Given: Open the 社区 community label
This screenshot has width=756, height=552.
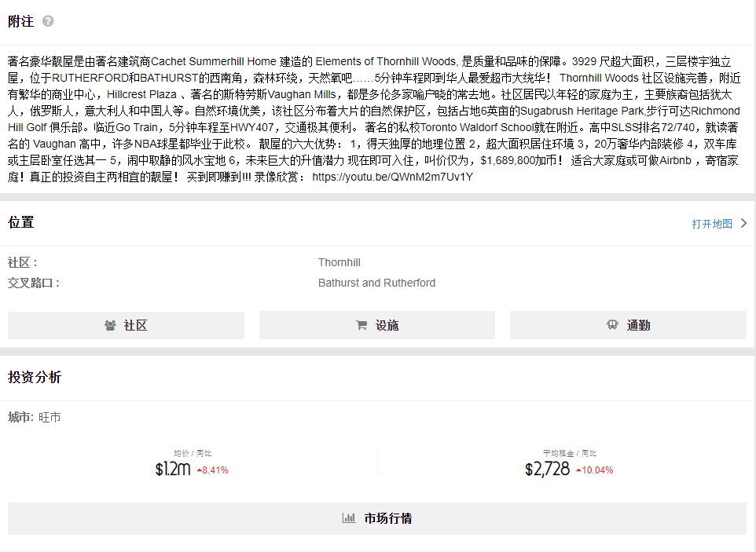Looking at the screenshot, I should point(135,325).
